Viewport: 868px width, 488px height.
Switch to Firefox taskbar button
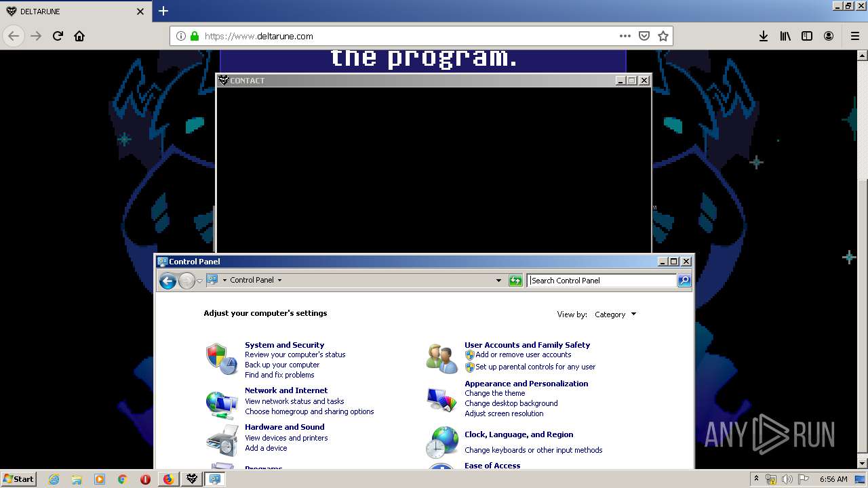(x=169, y=479)
